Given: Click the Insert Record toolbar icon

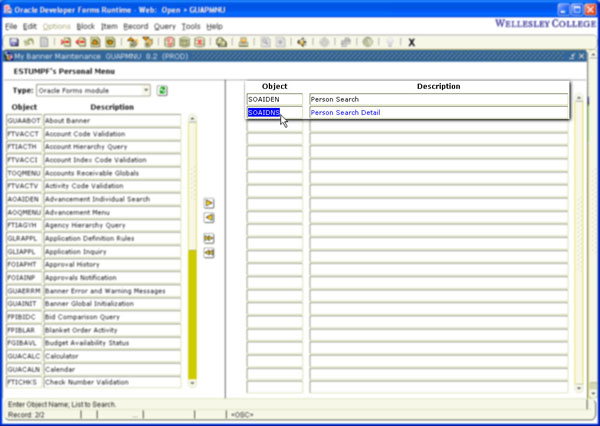Looking at the screenshot, I should pos(65,42).
